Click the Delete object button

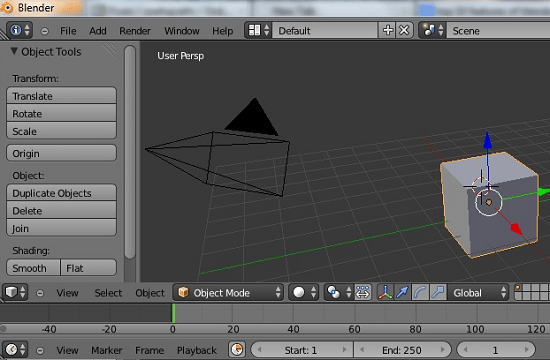pyautogui.click(x=61, y=210)
